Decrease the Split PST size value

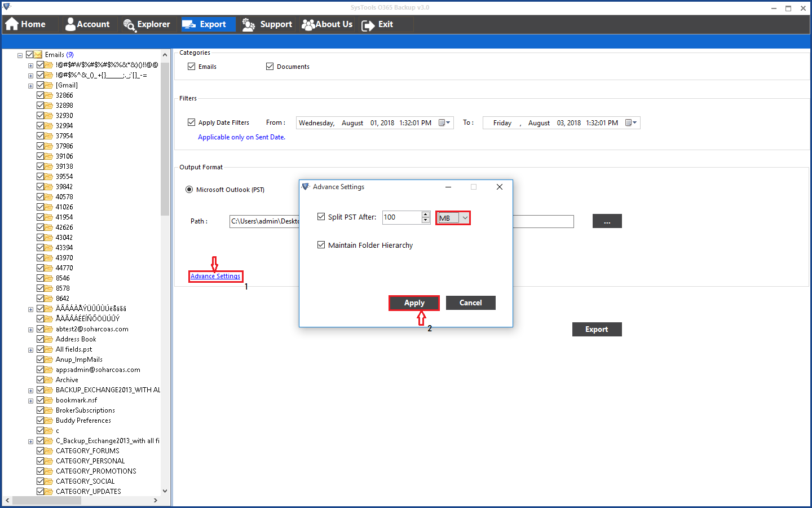pyautogui.click(x=426, y=220)
